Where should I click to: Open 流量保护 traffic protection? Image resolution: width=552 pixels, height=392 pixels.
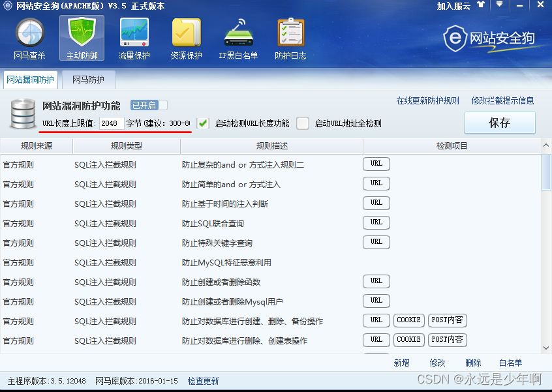pyautogui.click(x=134, y=38)
